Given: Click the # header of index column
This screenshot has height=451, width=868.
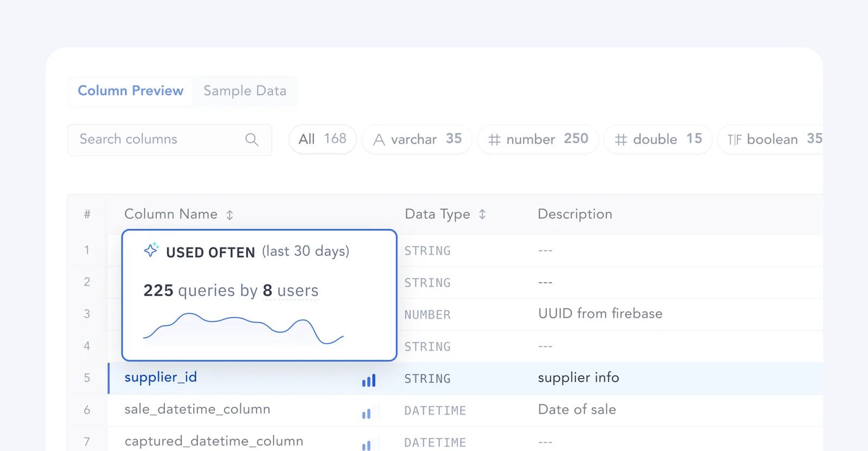Looking at the screenshot, I should [87, 214].
